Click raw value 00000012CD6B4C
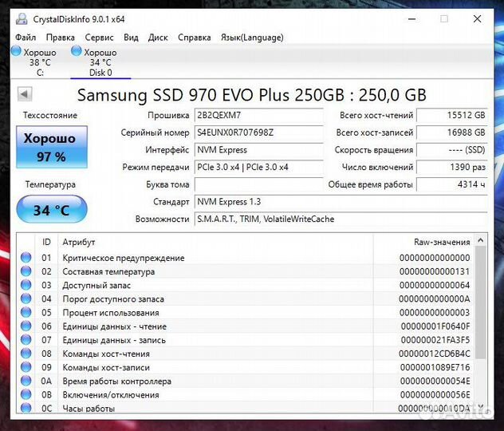The width and height of the screenshot is (504, 431). click(435, 354)
